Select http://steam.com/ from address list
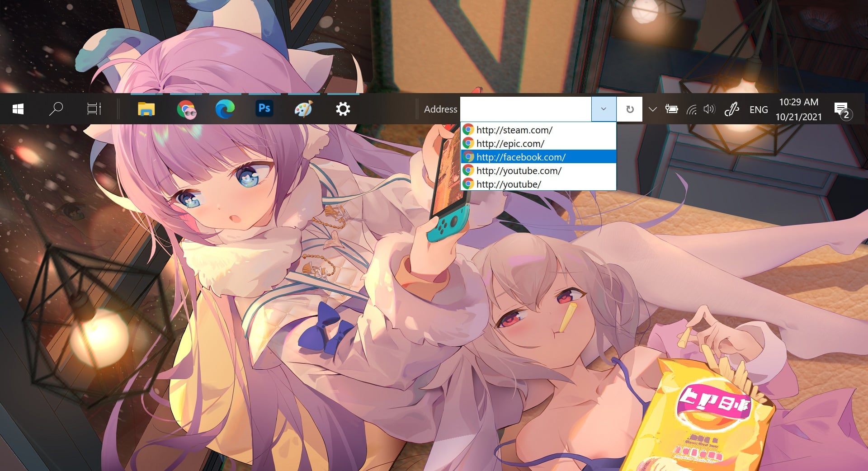The image size is (868, 471). pyautogui.click(x=538, y=130)
